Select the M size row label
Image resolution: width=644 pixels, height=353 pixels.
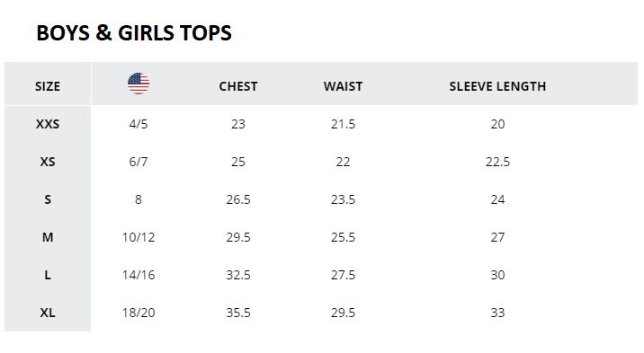click(x=48, y=237)
